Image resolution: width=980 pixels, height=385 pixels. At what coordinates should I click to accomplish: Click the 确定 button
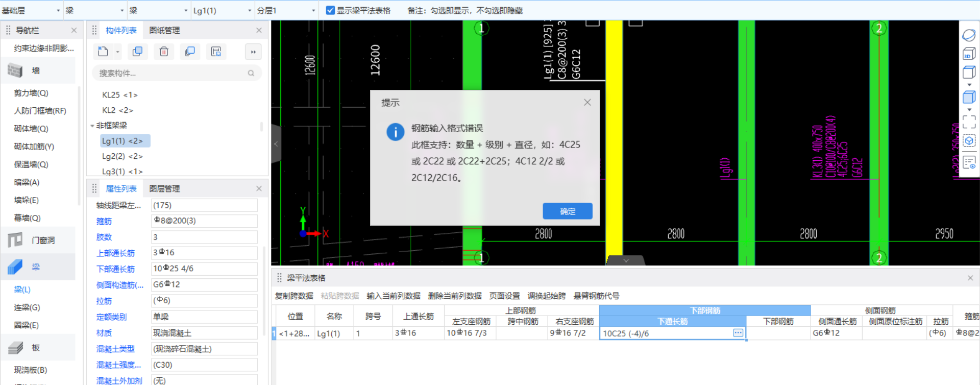point(568,211)
